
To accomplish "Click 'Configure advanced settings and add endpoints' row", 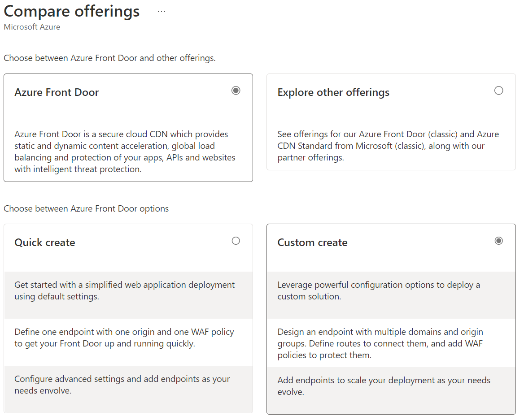I will (122, 385).
